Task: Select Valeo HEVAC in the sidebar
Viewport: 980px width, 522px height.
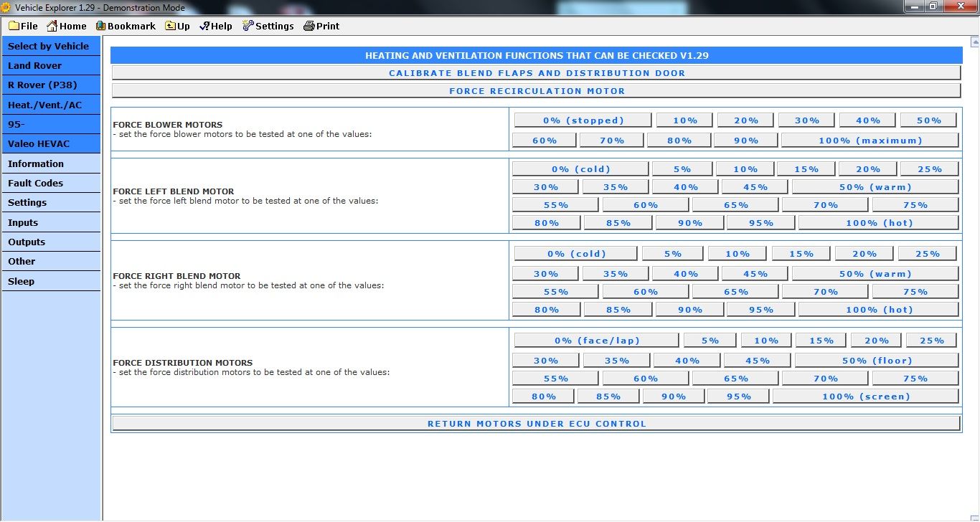Action: (x=51, y=143)
